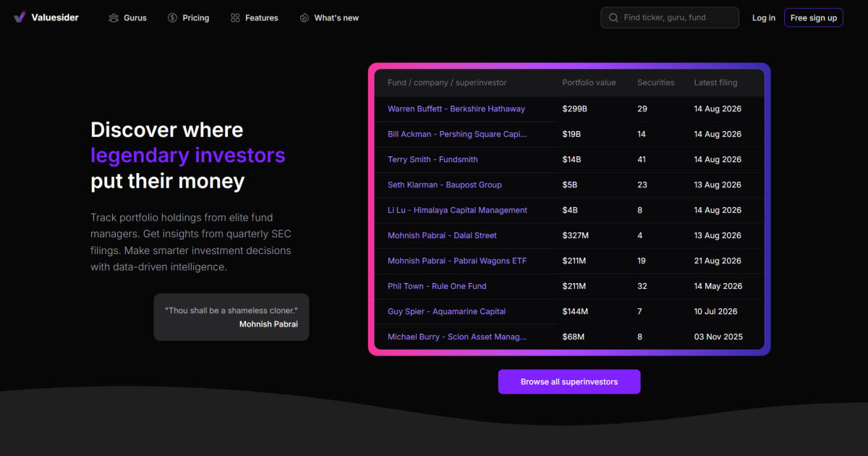Click the Portfolio value column header

pos(589,83)
